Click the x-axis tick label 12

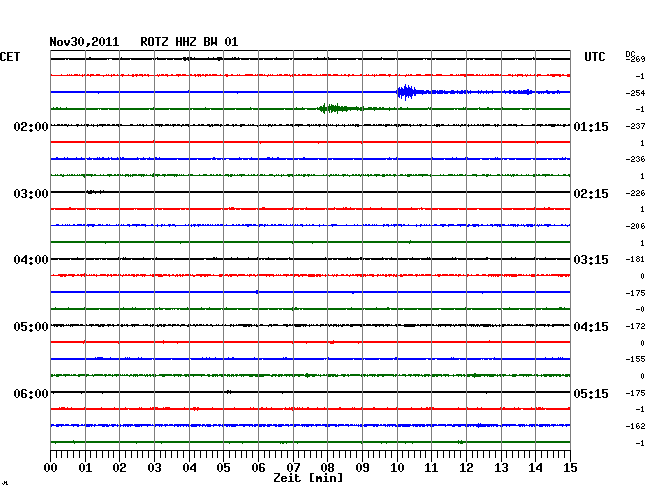[x=466, y=468]
